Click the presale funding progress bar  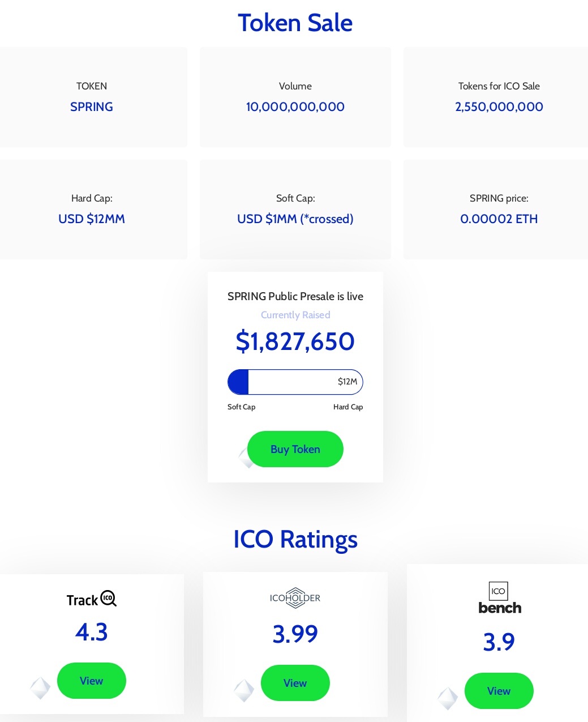295,382
